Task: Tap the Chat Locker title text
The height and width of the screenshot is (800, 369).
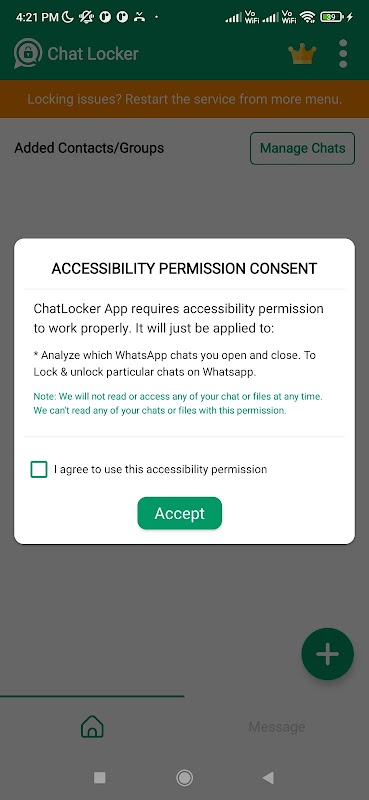Action: coord(93,54)
